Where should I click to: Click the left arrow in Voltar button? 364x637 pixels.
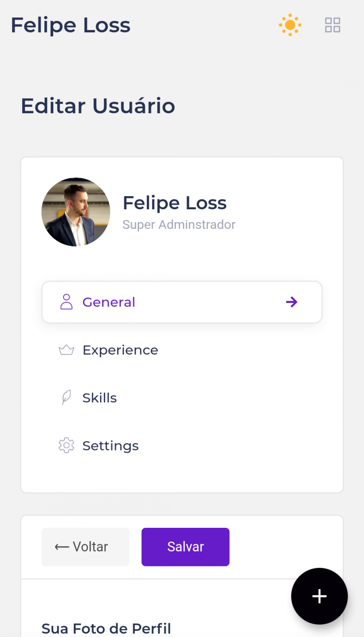click(x=62, y=547)
